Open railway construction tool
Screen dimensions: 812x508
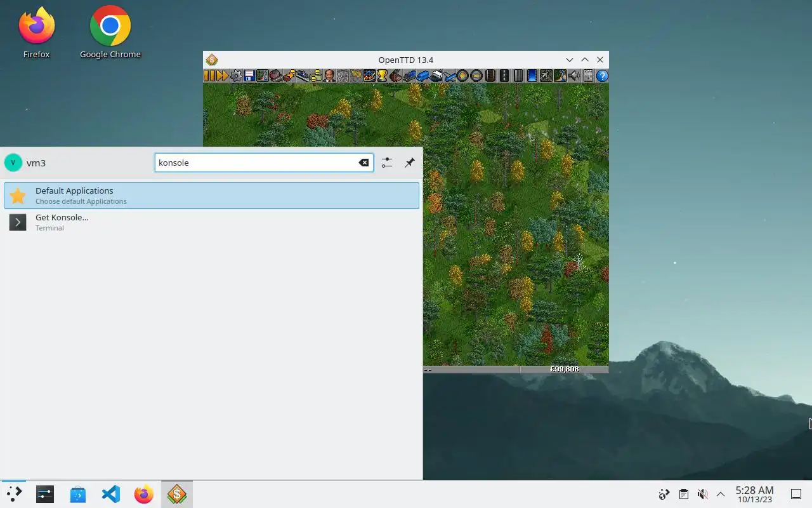489,76
